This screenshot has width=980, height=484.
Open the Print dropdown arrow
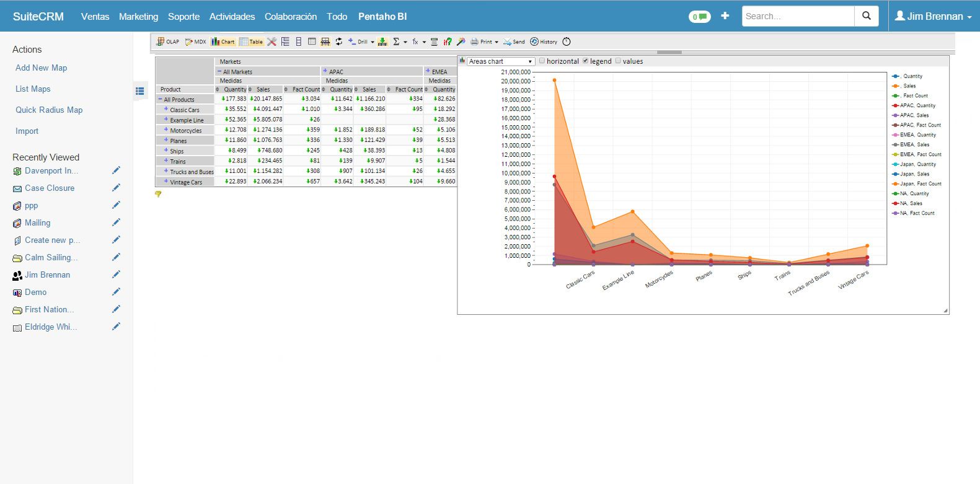497,42
